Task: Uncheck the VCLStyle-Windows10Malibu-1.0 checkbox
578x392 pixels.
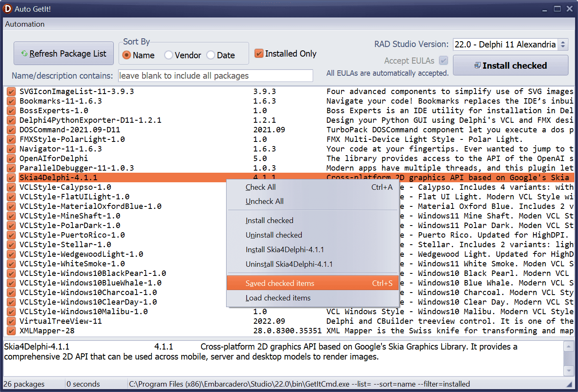Action: point(12,312)
